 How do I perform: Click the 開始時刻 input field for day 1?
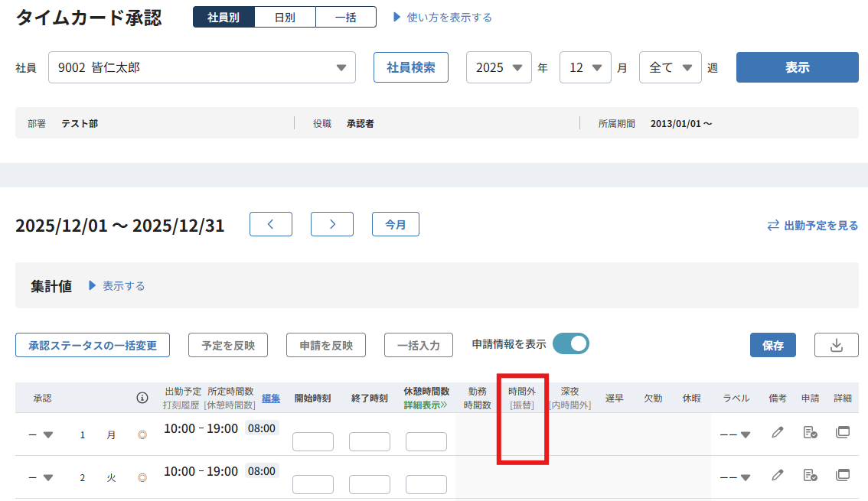coord(312,441)
